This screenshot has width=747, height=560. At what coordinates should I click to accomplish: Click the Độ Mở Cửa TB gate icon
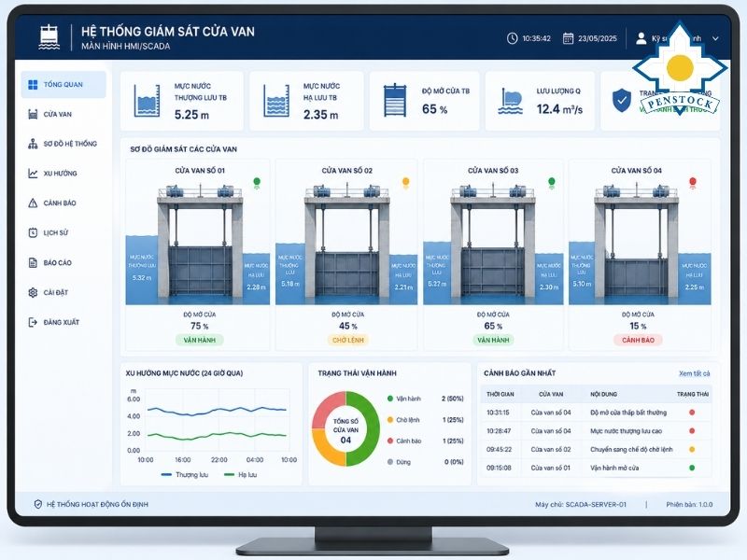tap(395, 101)
